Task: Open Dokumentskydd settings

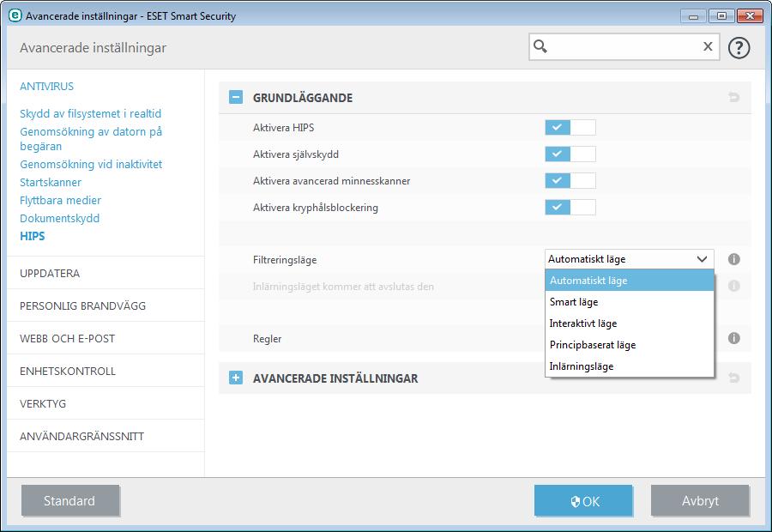Action: point(59,218)
